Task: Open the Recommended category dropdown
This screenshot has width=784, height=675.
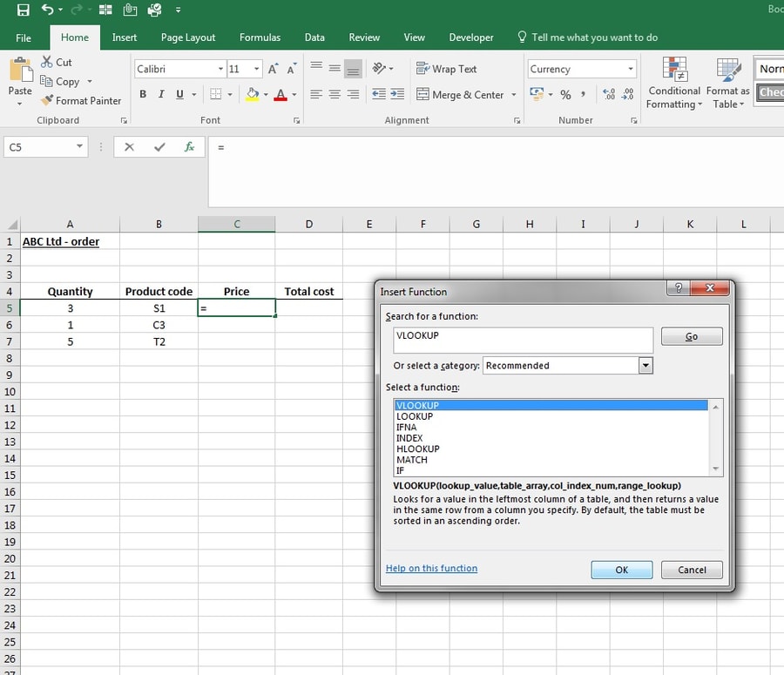Action: pyautogui.click(x=645, y=366)
